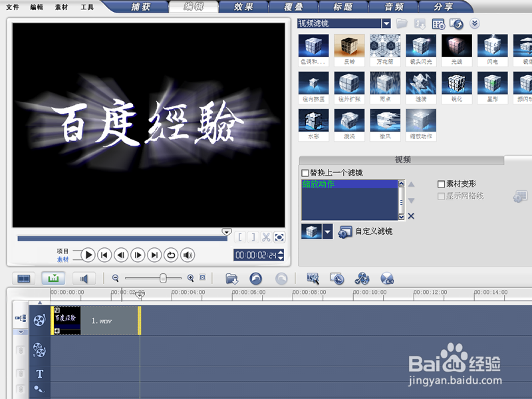The width and height of the screenshot is (532, 399).
Task: Switch to the 效果 step tab
Action: (x=243, y=7)
